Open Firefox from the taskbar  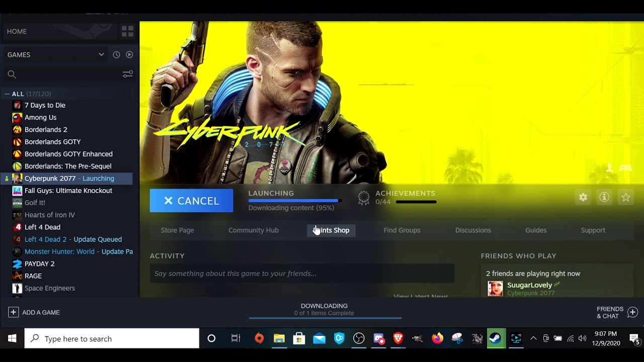pyautogui.click(x=437, y=338)
